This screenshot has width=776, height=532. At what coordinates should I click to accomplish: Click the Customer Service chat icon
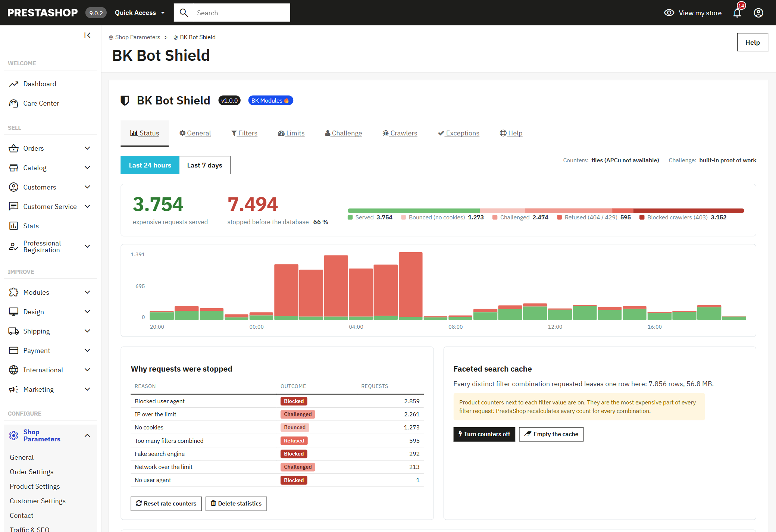click(14, 207)
